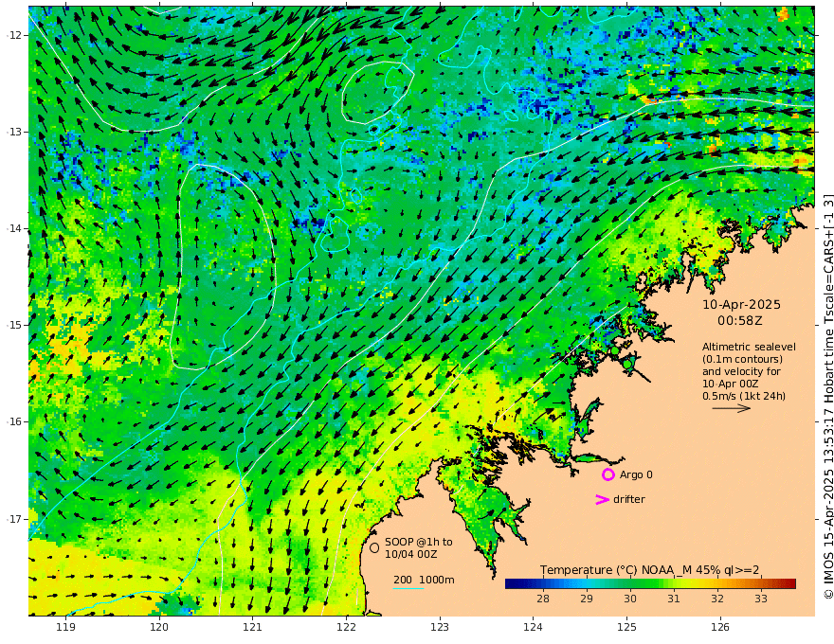Click longitude axis label 126
Screen dimensions: 834x644
coord(720,627)
